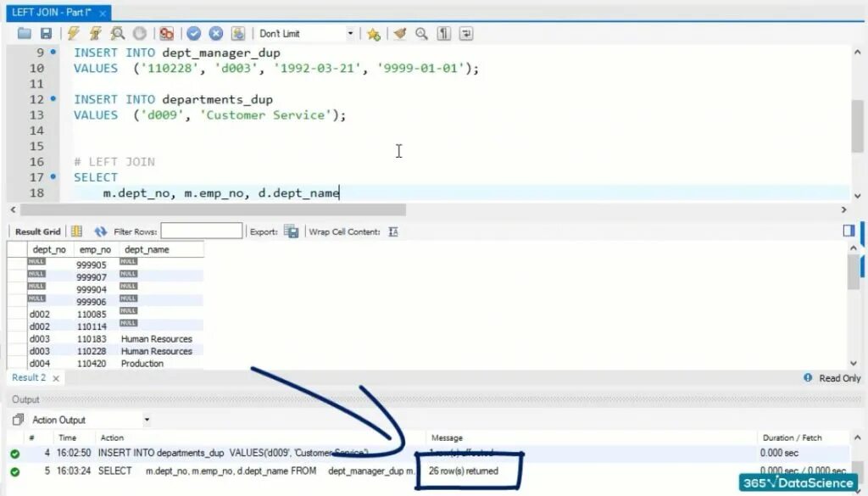Copy output with the pages icon
The image size is (868, 496).
pos(18,420)
